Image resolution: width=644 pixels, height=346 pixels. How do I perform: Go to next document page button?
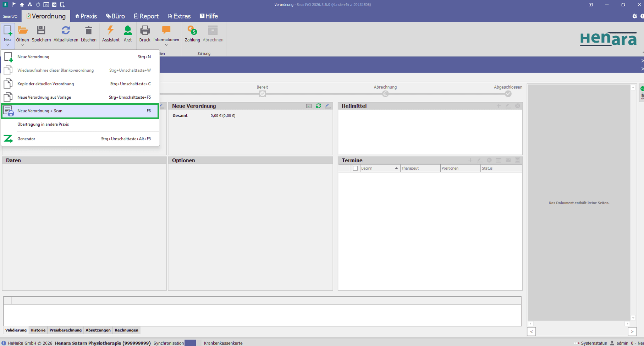[x=632, y=331]
